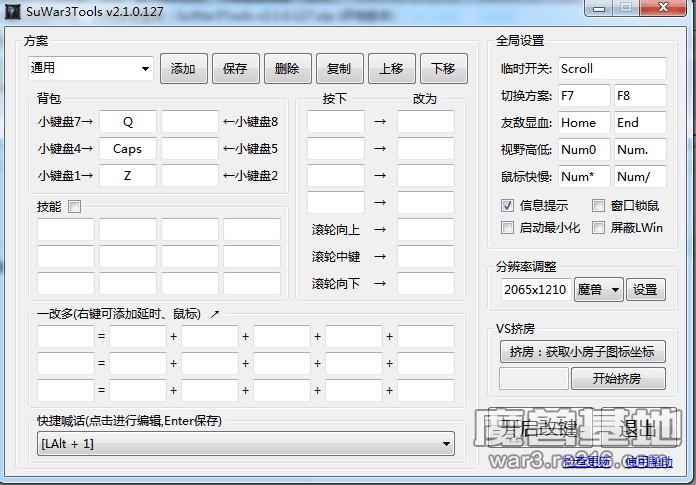Uncheck the 信息提示 checkbox

[x=508, y=206]
